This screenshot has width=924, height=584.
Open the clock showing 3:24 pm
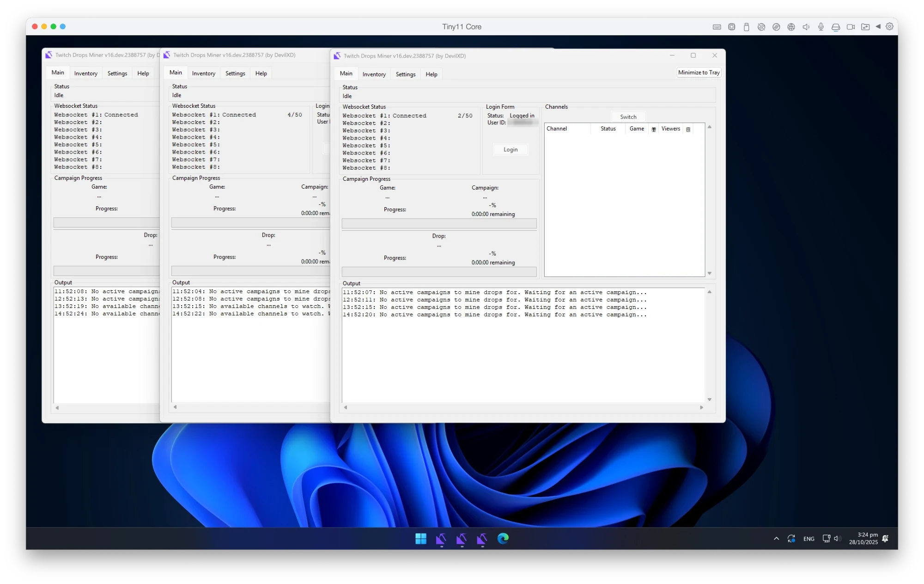pos(863,539)
